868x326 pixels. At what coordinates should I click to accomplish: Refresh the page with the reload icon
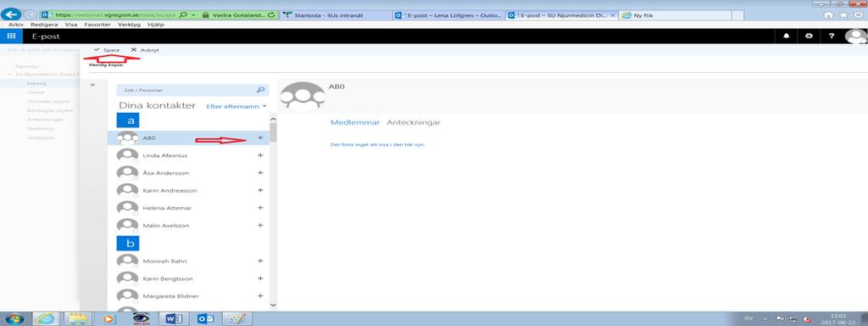(270, 15)
